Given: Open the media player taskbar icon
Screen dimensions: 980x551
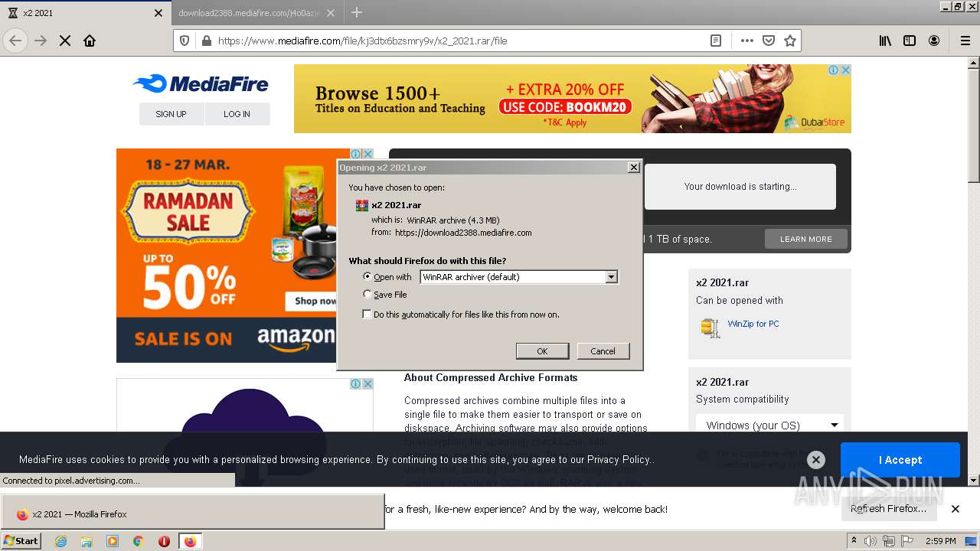Looking at the screenshot, I should [113, 541].
